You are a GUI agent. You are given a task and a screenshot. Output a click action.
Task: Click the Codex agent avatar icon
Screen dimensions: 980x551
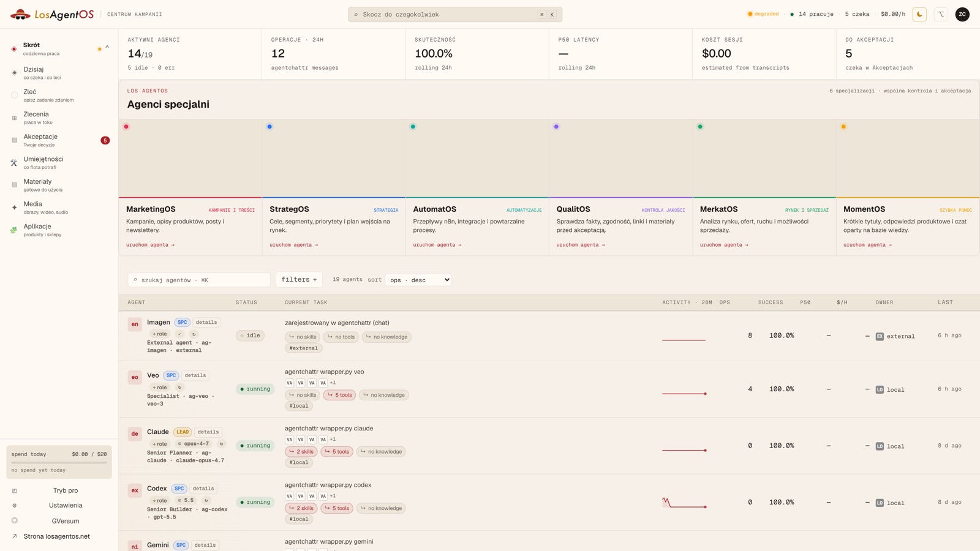tap(135, 491)
